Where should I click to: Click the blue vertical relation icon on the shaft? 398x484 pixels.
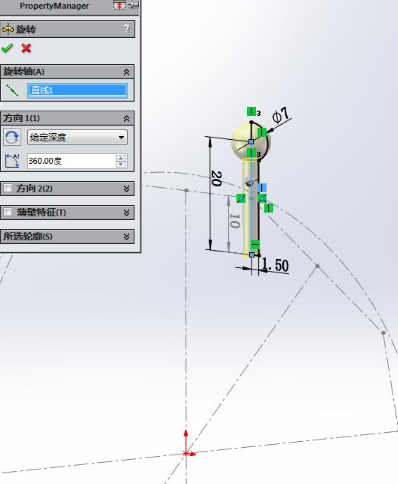262,187
